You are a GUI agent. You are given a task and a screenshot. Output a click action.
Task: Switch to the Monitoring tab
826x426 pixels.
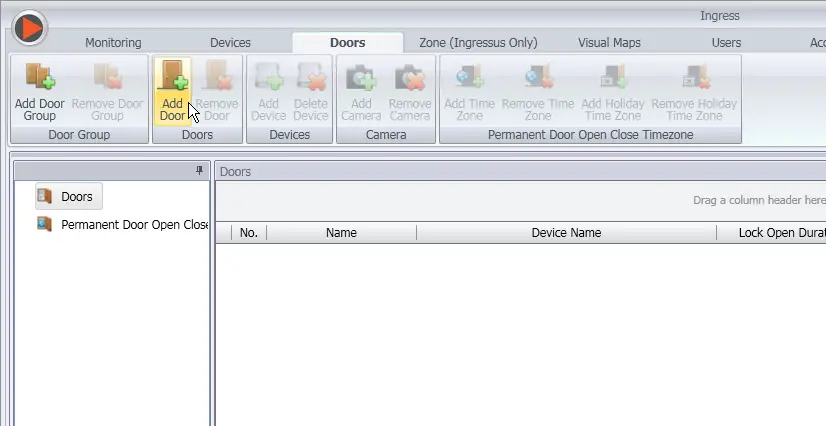click(x=113, y=43)
